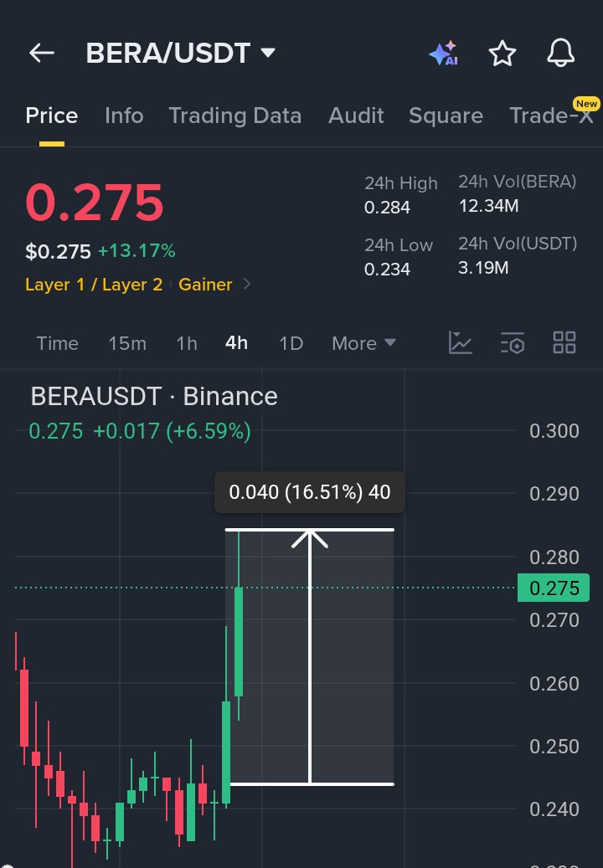Open chart settings icon
The image size is (603, 868).
[513, 342]
